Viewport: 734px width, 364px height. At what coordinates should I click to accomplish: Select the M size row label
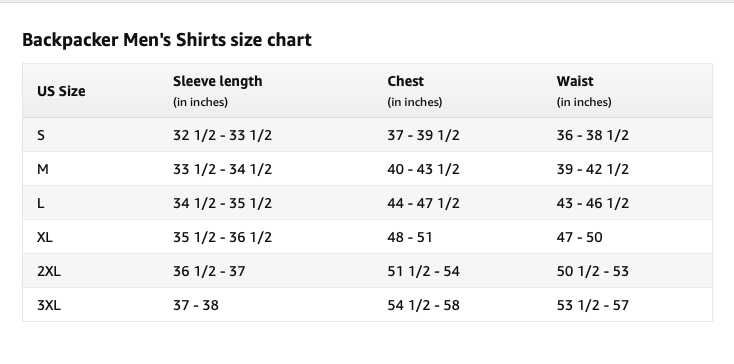(43, 169)
